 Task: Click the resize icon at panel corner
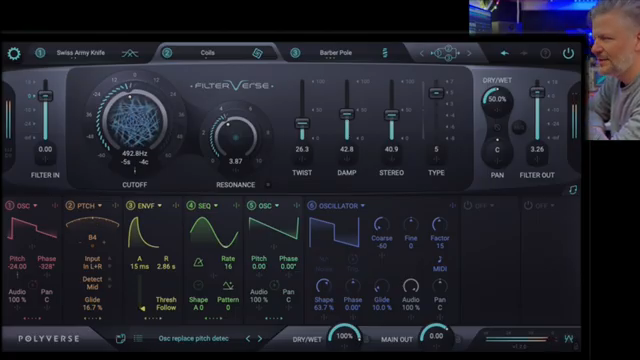(573, 190)
